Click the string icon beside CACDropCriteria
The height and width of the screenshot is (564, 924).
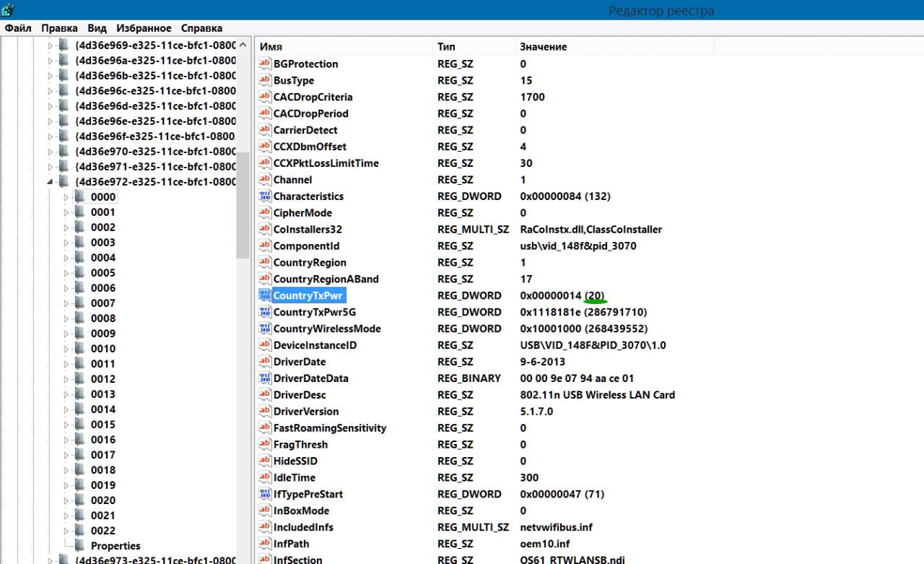(265, 97)
